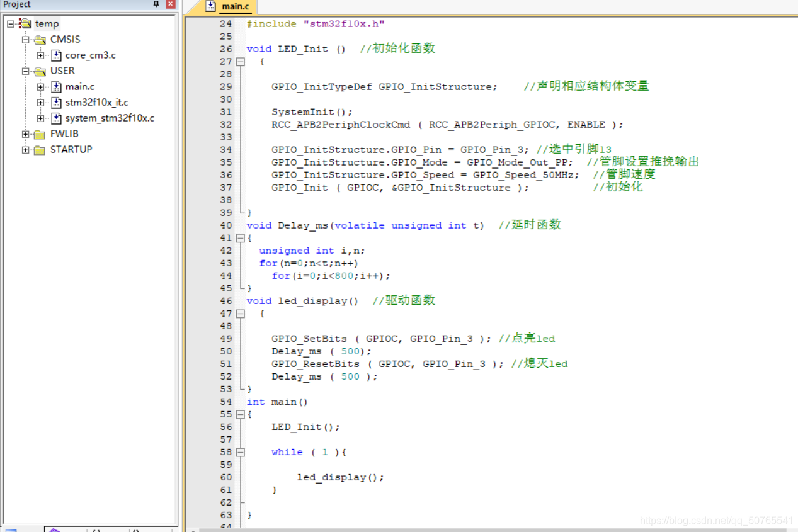Click GPIO_Mode_Out_PP on line 35
The height and width of the screenshot is (532, 798).
coord(517,162)
